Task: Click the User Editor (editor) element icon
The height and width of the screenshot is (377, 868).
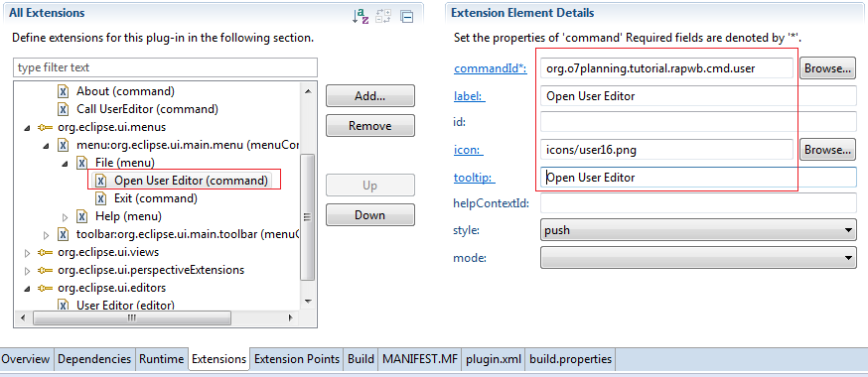Action: (64, 305)
